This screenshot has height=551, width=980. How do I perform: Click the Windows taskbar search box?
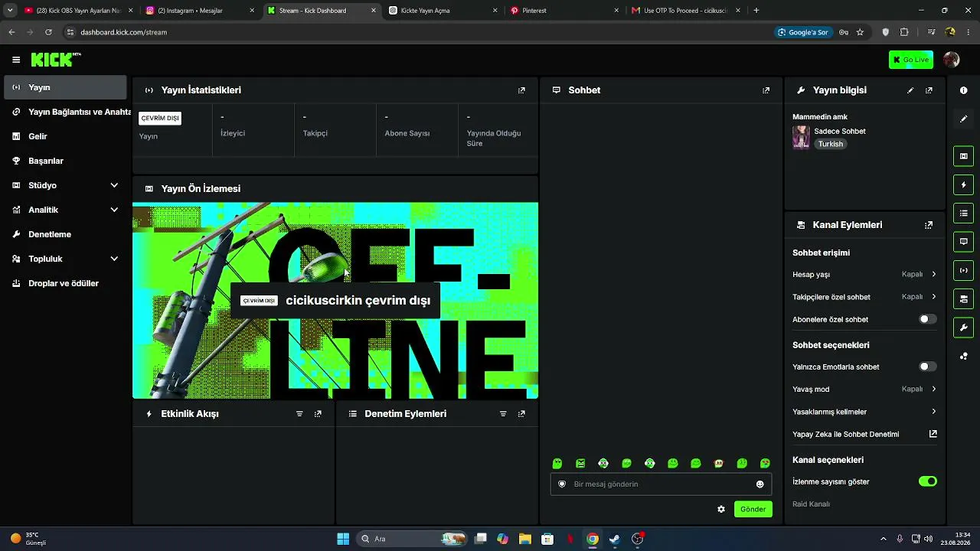pyautogui.click(x=413, y=539)
